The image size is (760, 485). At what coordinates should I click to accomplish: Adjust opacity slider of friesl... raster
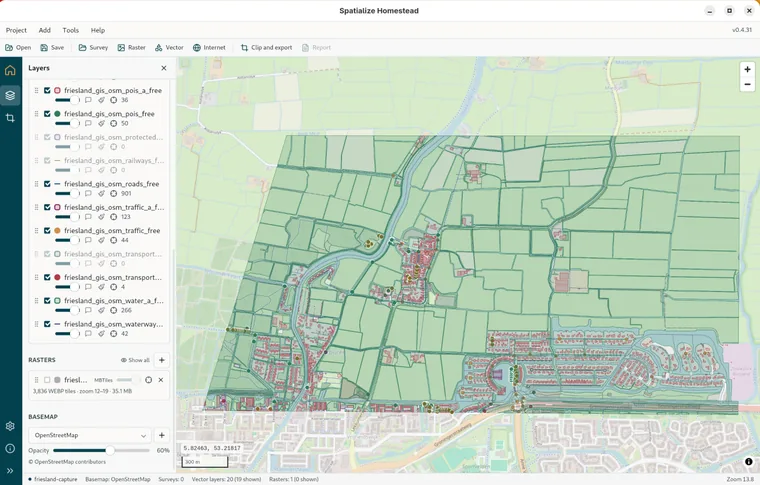coord(127,380)
